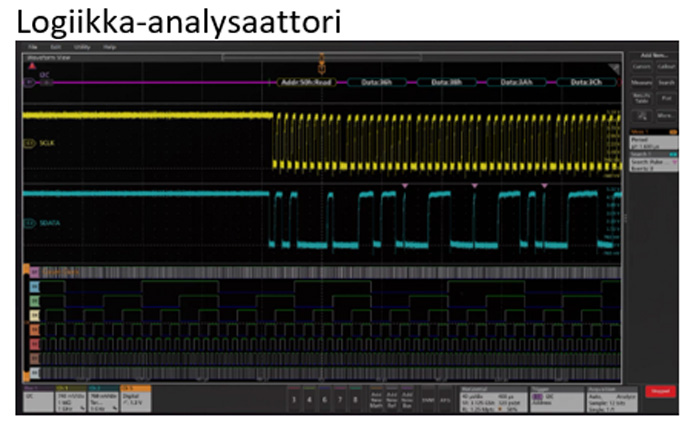Click the Plot button
This screenshot has height=430, width=700.
click(665, 98)
